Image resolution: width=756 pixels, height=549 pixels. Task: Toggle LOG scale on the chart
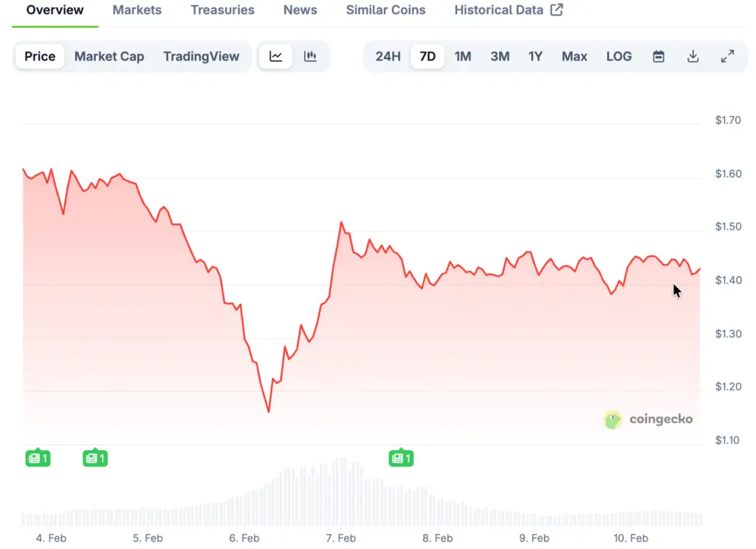(619, 57)
